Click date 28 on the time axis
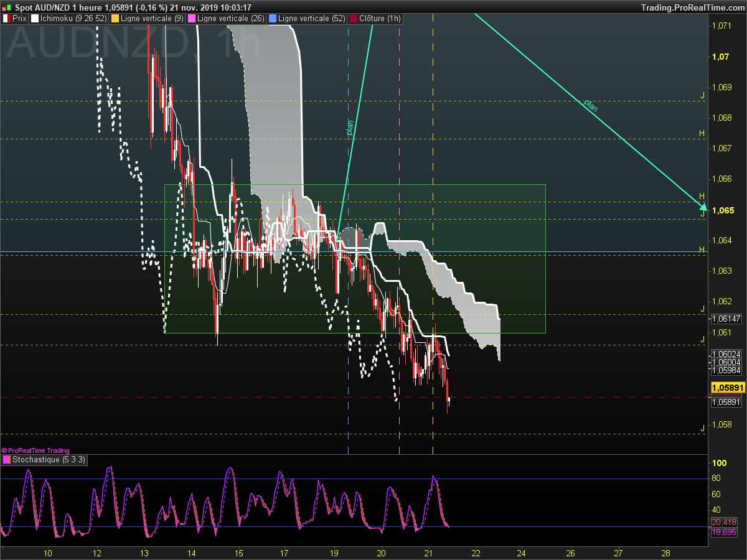 pyautogui.click(x=665, y=553)
